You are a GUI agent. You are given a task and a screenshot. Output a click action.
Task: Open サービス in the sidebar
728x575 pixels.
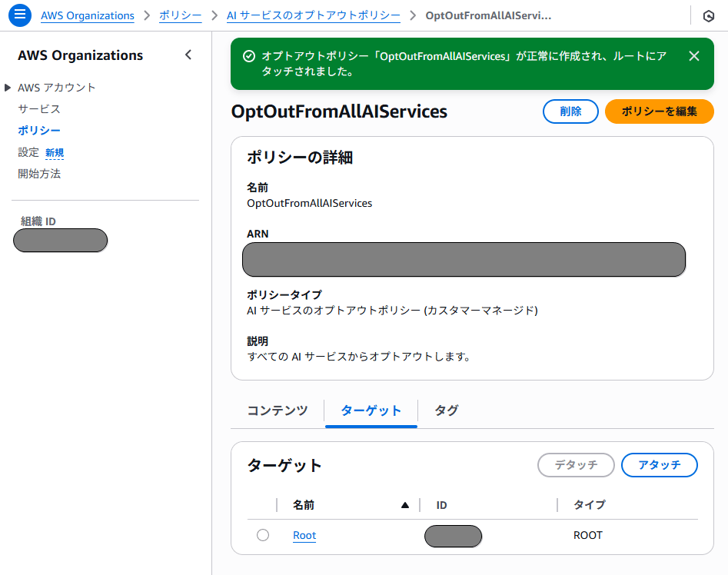tap(39, 109)
